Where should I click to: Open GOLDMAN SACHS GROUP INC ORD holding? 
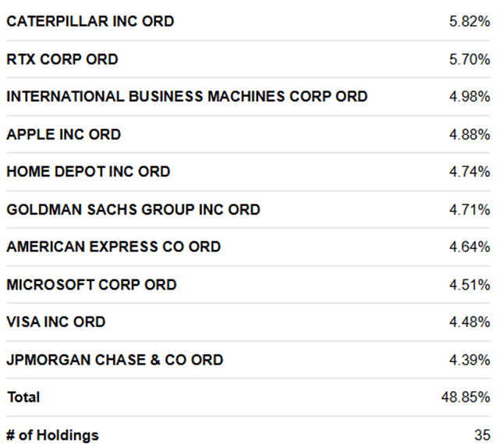tap(133, 209)
